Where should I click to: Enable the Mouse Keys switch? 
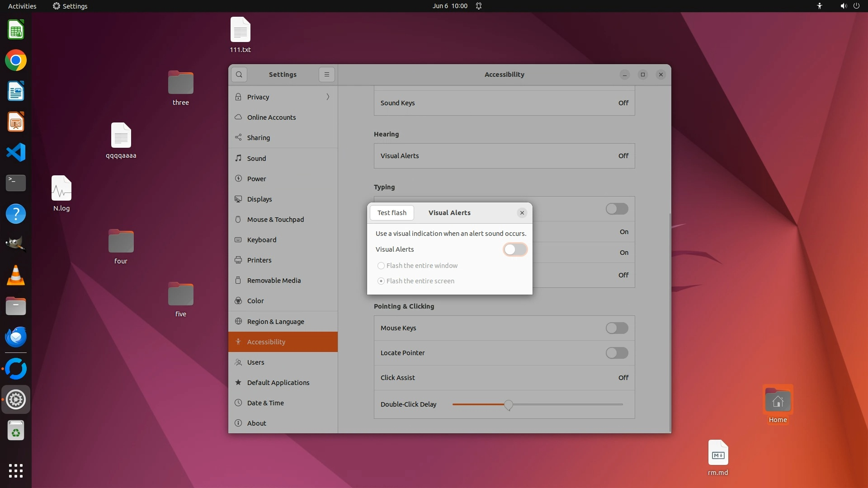tap(617, 328)
